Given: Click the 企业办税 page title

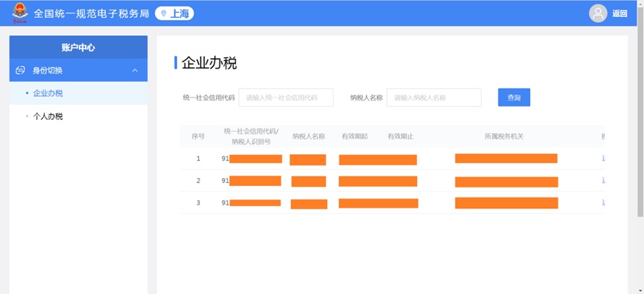Looking at the screenshot, I should (209, 63).
